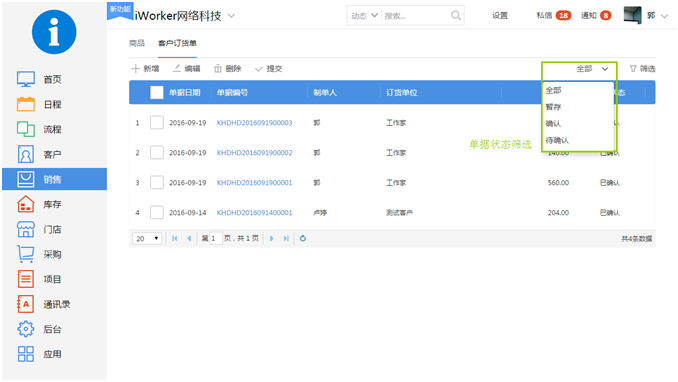Expand the user account menu chevron

pos(665,16)
